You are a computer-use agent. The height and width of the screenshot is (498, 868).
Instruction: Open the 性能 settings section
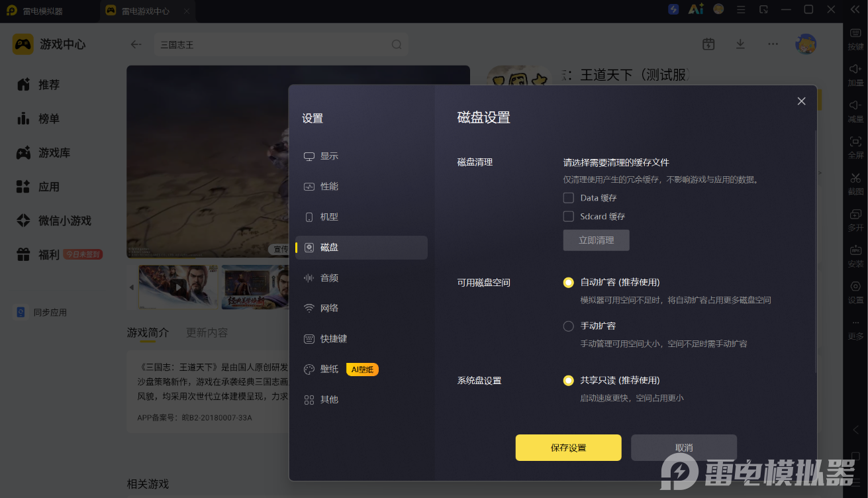362,187
